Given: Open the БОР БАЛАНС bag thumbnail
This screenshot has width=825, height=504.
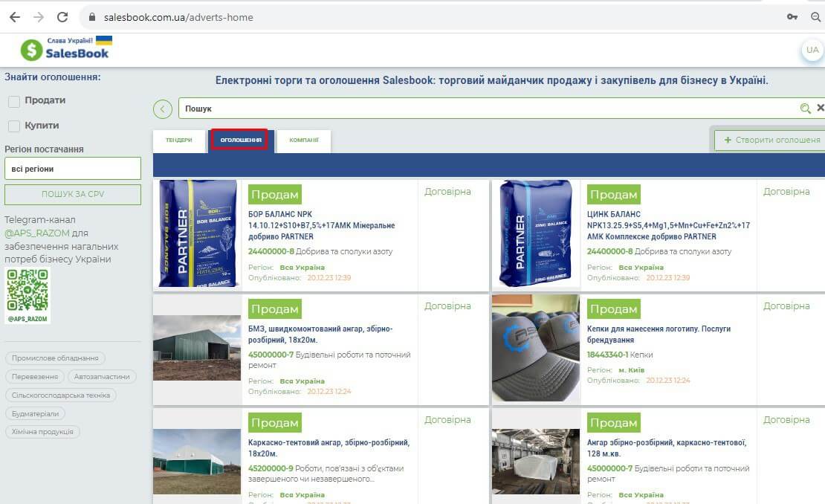Looking at the screenshot, I should click(198, 233).
